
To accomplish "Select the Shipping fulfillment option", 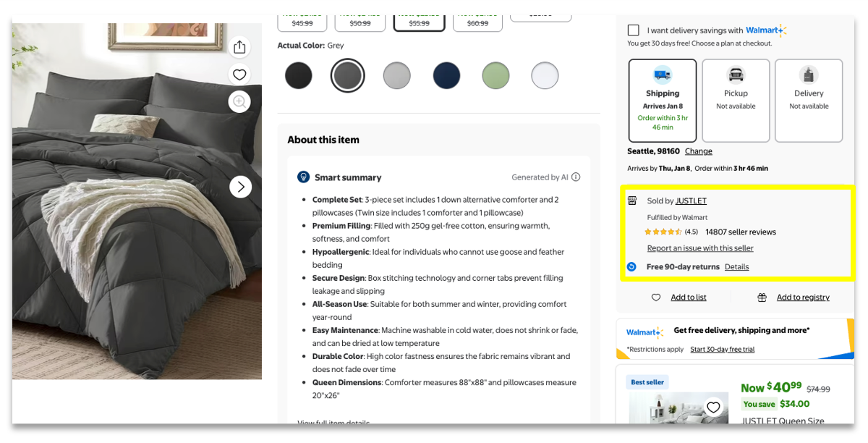I will [662, 100].
